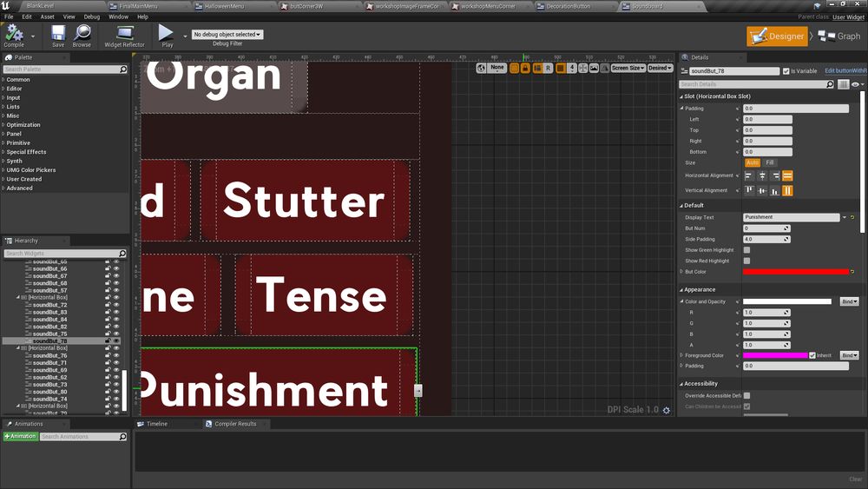868x489 pixels.
Task: Toggle Override Accessible Defaults checkbox
Action: point(746,395)
